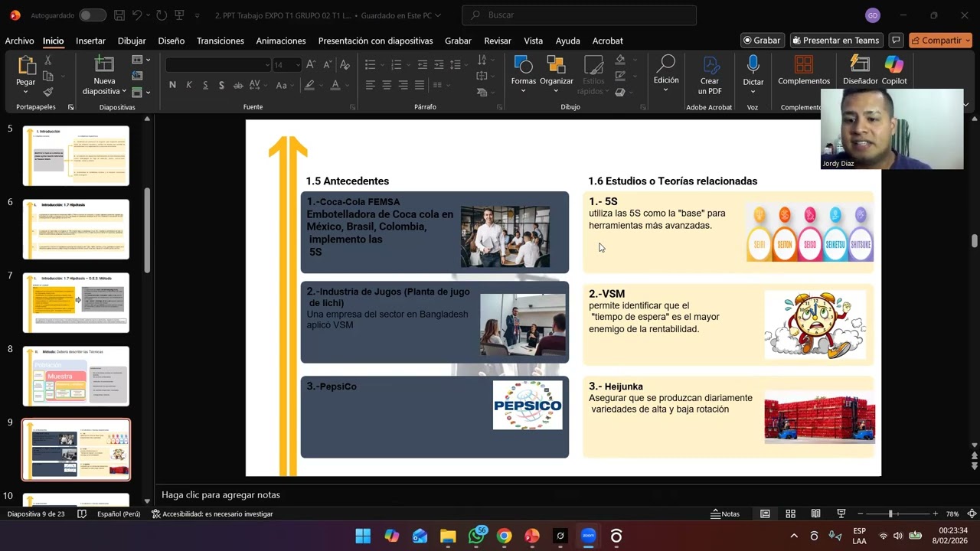Open the Archivo menu

[x=19, y=41]
